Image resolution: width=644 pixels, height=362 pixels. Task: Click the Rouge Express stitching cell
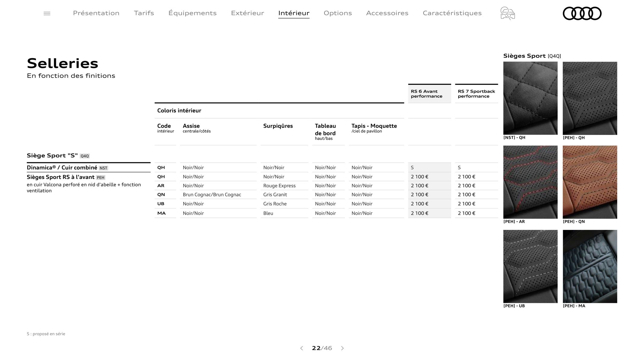(279, 186)
